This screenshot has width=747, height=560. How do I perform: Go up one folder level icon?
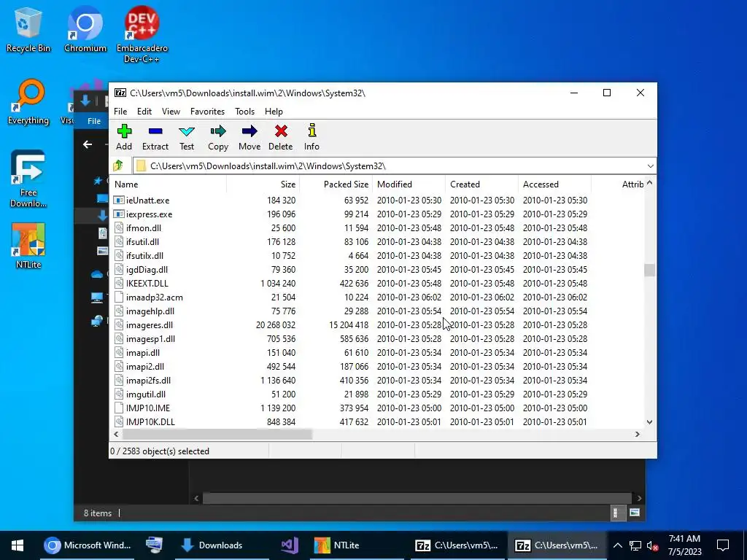pyautogui.click(x=118, y=166)
